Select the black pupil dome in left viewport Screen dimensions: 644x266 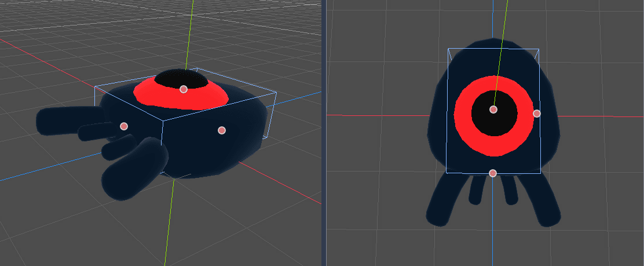pos(174,78)
